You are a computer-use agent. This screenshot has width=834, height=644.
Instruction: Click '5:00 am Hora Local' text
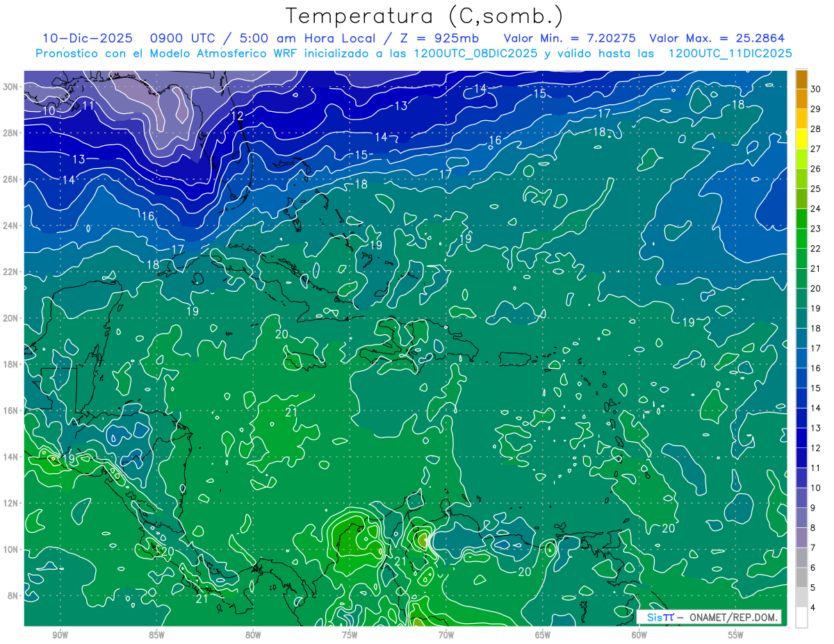[x=307, y=39]
